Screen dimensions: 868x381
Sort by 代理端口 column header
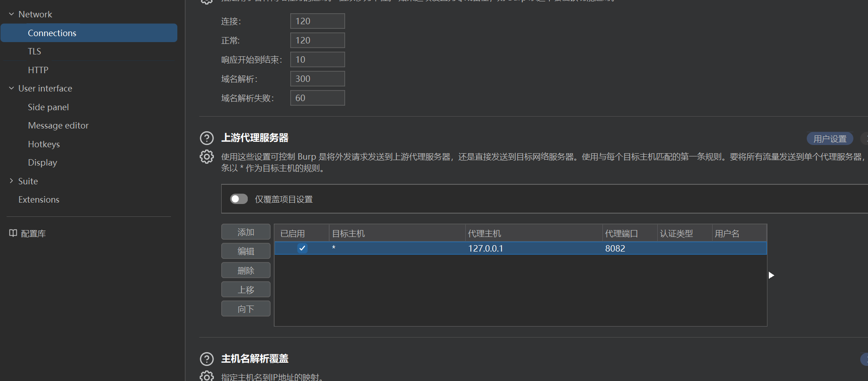coord(630,233)
